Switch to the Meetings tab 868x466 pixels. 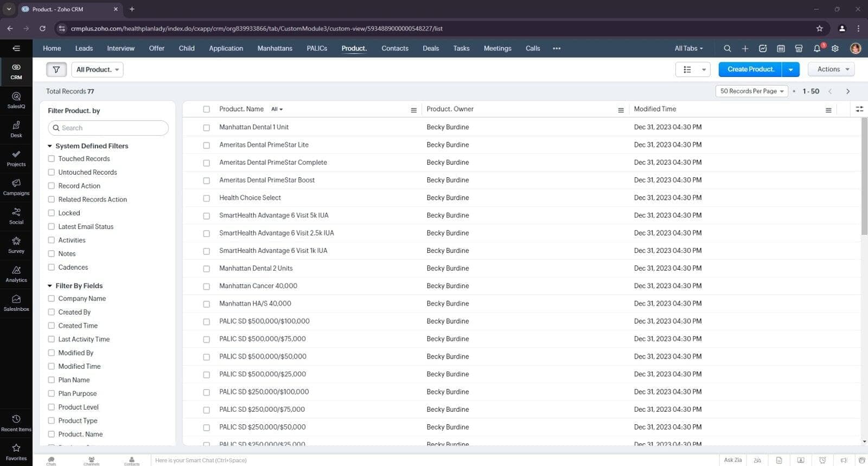497,48
